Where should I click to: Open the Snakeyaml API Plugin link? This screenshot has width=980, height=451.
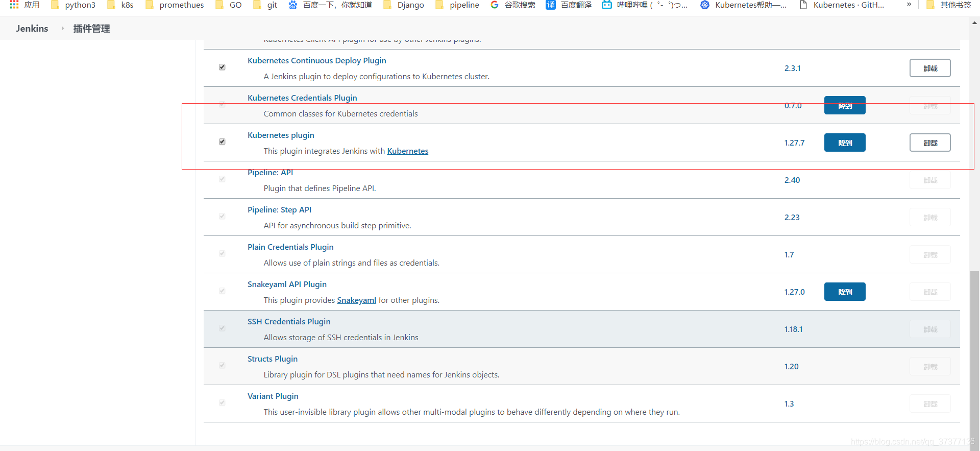[x=287, y=284]
